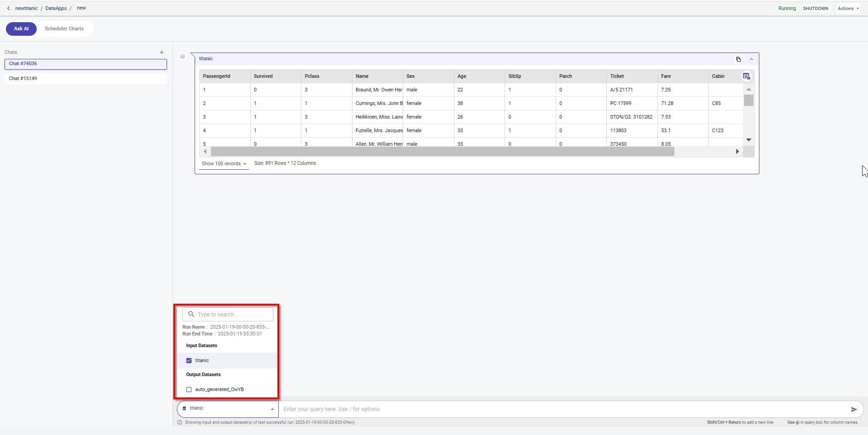868x435 pixels.
Task: Collapse the titanic table panel
Action: point(751,59)
